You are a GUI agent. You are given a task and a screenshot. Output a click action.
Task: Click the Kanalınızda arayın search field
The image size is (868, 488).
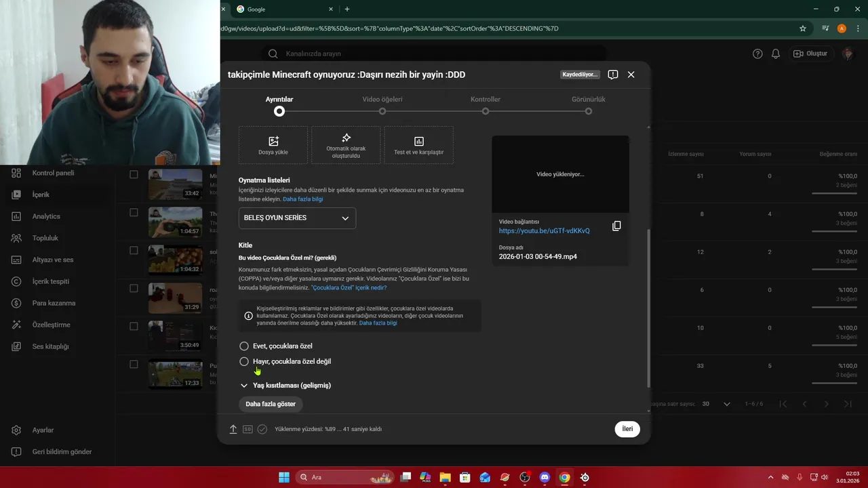click(x=434, y=54)
